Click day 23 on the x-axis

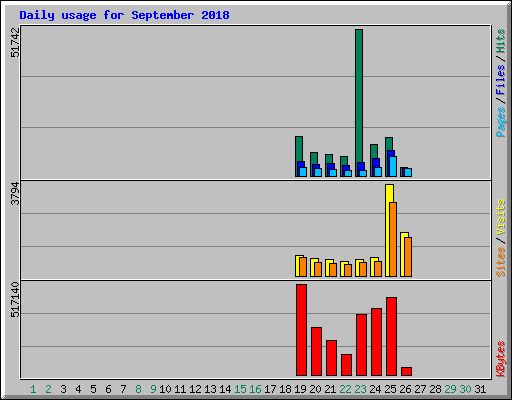pos(360,389)
